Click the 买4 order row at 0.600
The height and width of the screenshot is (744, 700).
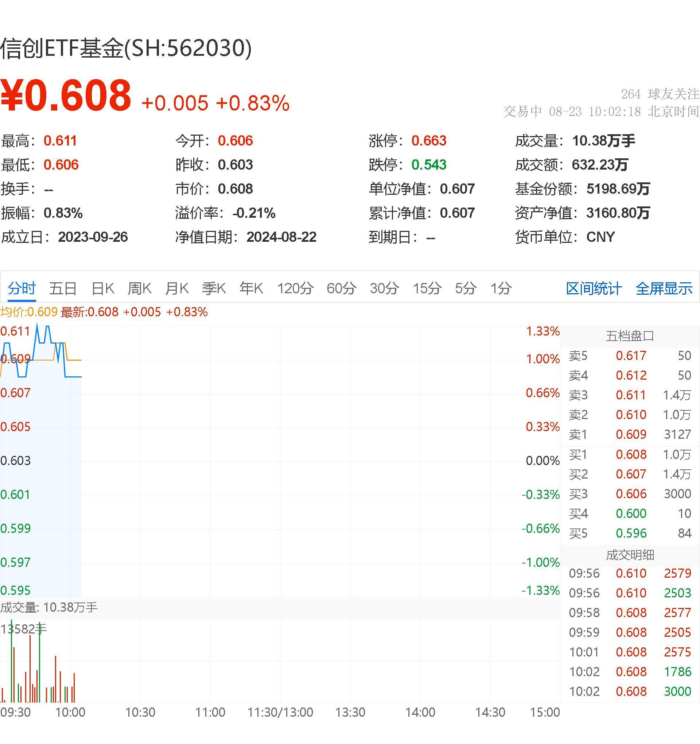point(630,514)
